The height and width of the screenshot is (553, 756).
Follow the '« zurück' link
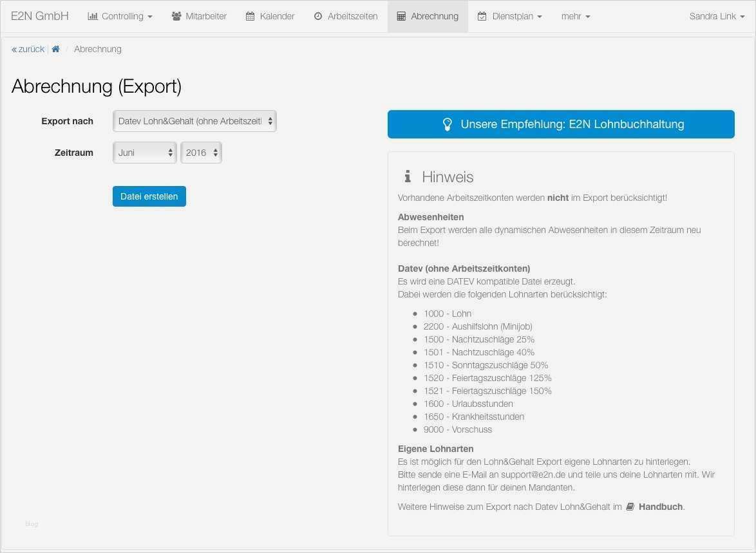point(28,48)
